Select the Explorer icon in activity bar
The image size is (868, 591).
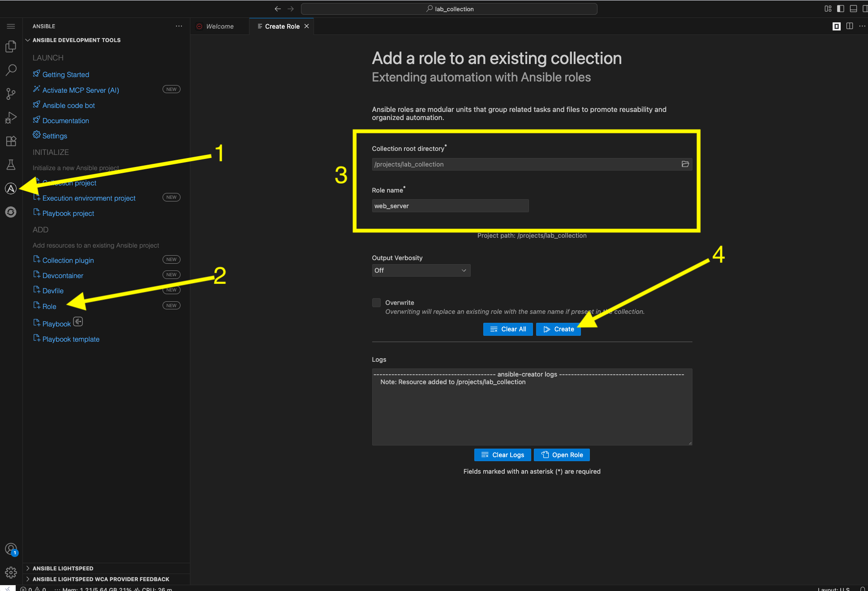11,46
